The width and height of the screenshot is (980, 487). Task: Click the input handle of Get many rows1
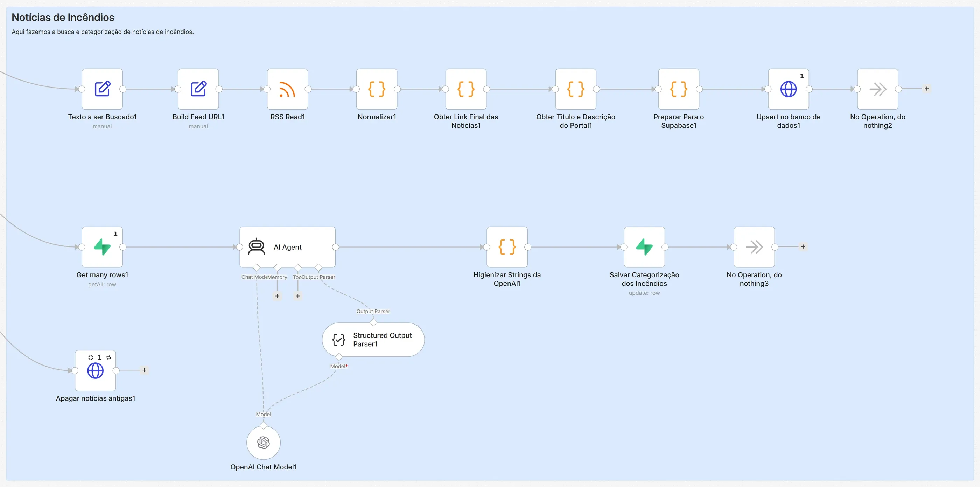(x=82, y=247)
